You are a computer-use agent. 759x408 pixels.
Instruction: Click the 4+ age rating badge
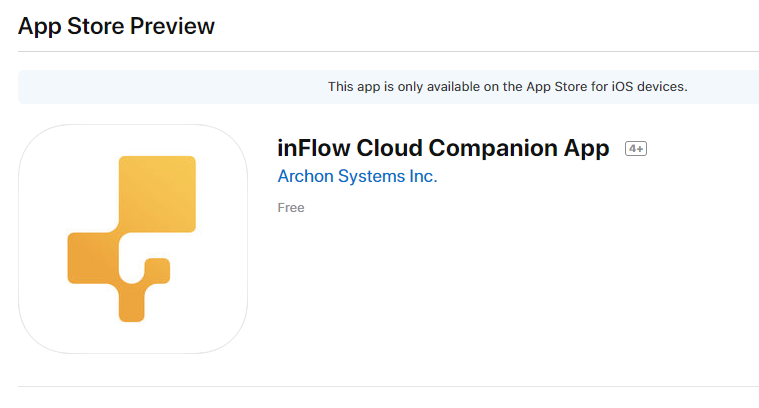(x=636, y=149)
